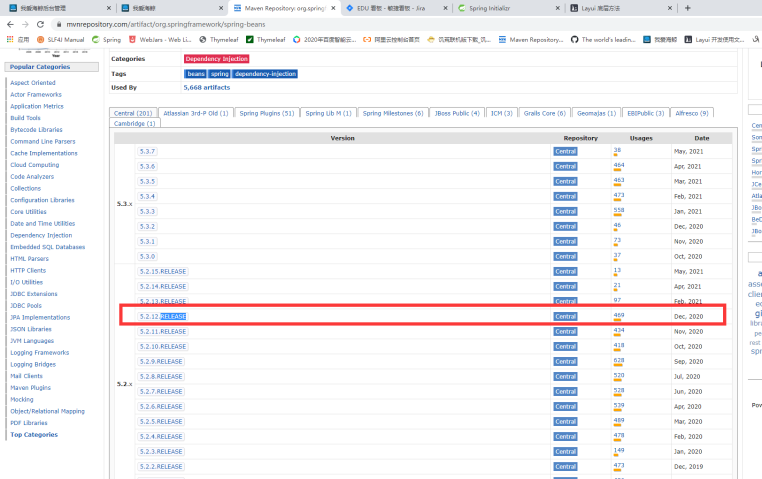This screenshot has height=479, width=762.
Task: Click the Version column header
Action: [x=342, y=138]
